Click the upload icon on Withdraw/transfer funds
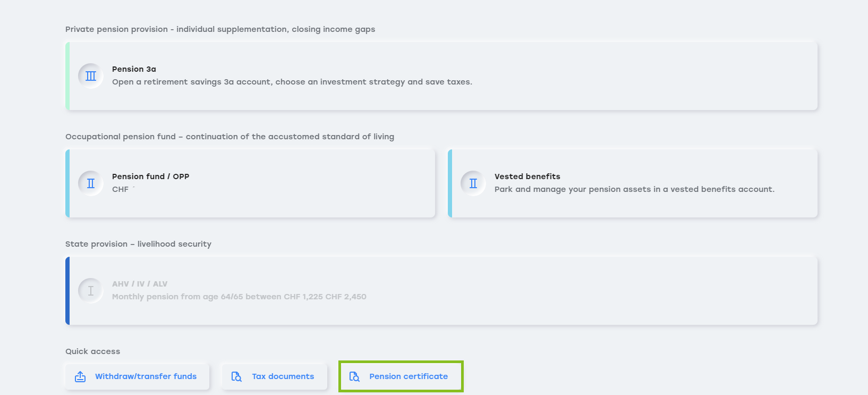Viewport: 868px width, 395px height. pyautogui.click(x=80, y=376)
